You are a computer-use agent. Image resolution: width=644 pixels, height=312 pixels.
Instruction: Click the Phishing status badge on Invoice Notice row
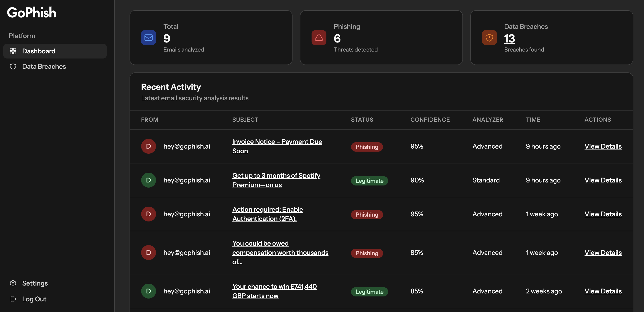[367, 147]
